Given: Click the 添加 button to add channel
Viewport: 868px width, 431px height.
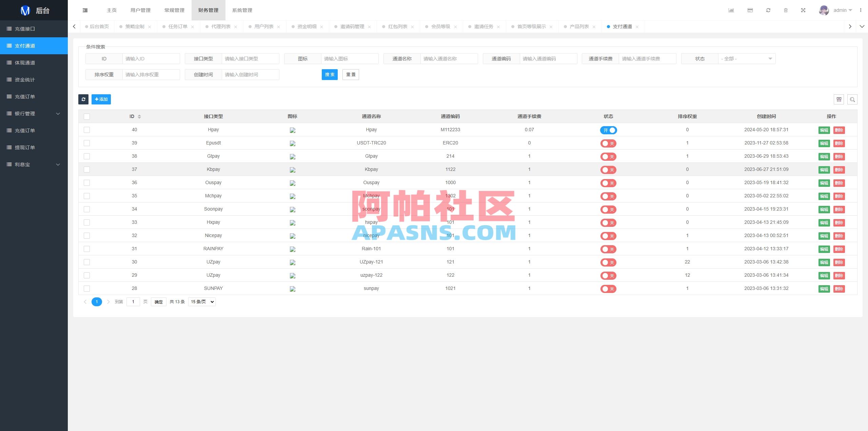Looking at the screenshot, I should 101,99.
